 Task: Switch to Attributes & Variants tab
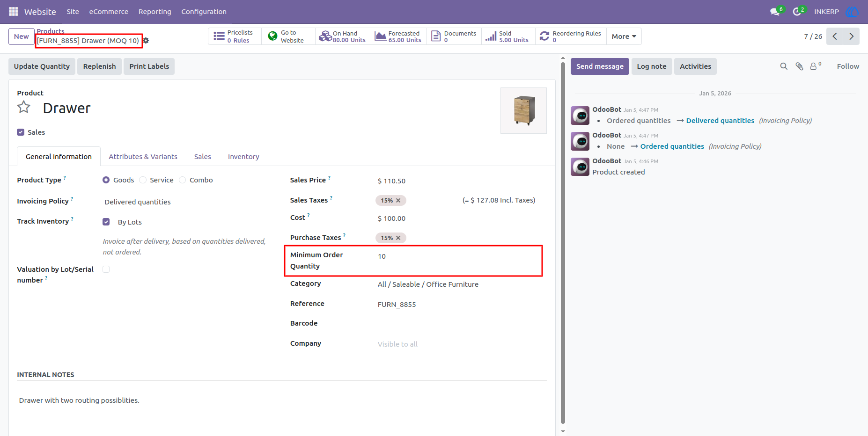pyautogui.click(x=143, y=157)
